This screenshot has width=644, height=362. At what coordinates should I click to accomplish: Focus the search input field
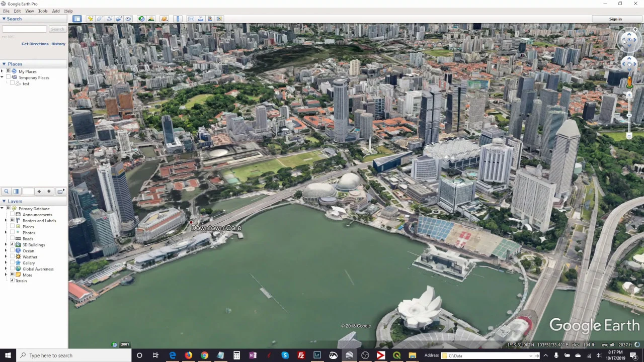click(x=24, y=29)
